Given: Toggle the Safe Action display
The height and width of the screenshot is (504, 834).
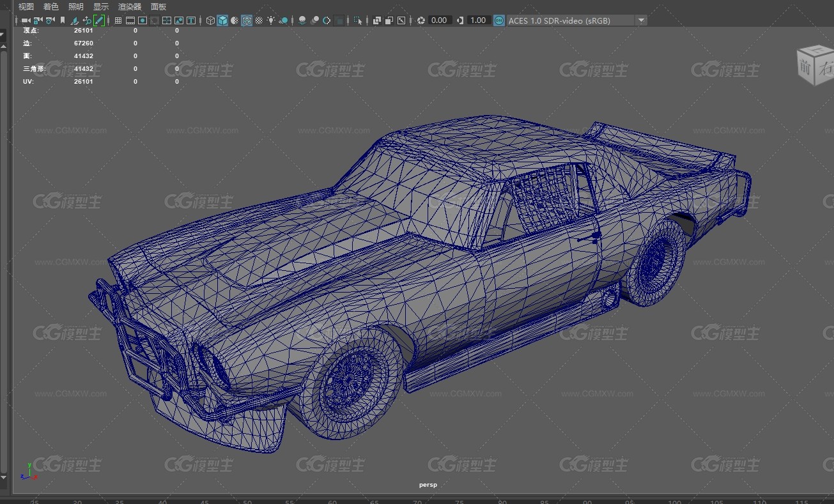Looking at the screenshot, I should pos(179,20).
